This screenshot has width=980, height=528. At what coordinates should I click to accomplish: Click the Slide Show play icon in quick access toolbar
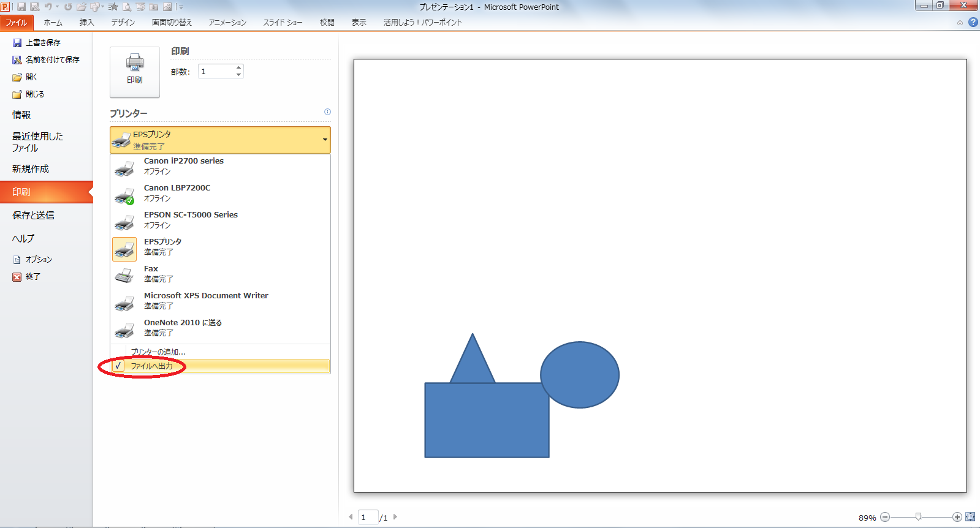click(x=141, y=7)
